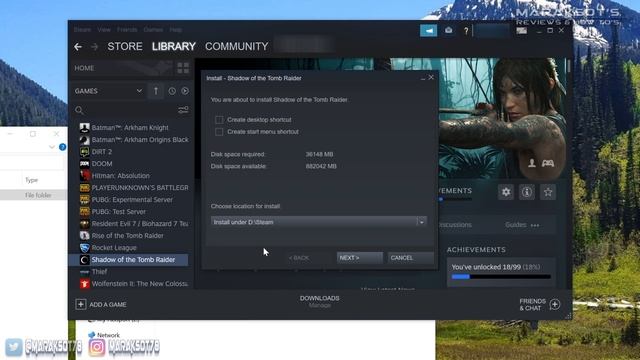Viewport: 640px width, 360px height.
Task: Open the Guides tab
Action: 516,225
